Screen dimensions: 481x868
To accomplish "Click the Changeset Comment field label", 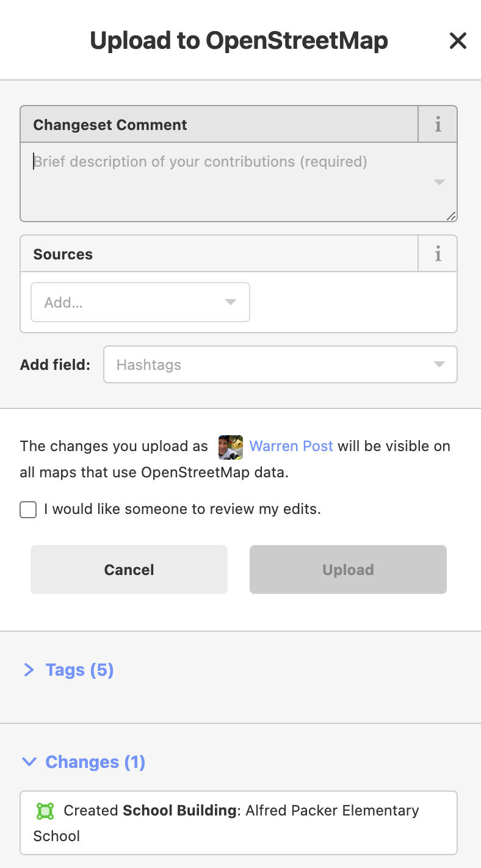I will pos(110,125).
